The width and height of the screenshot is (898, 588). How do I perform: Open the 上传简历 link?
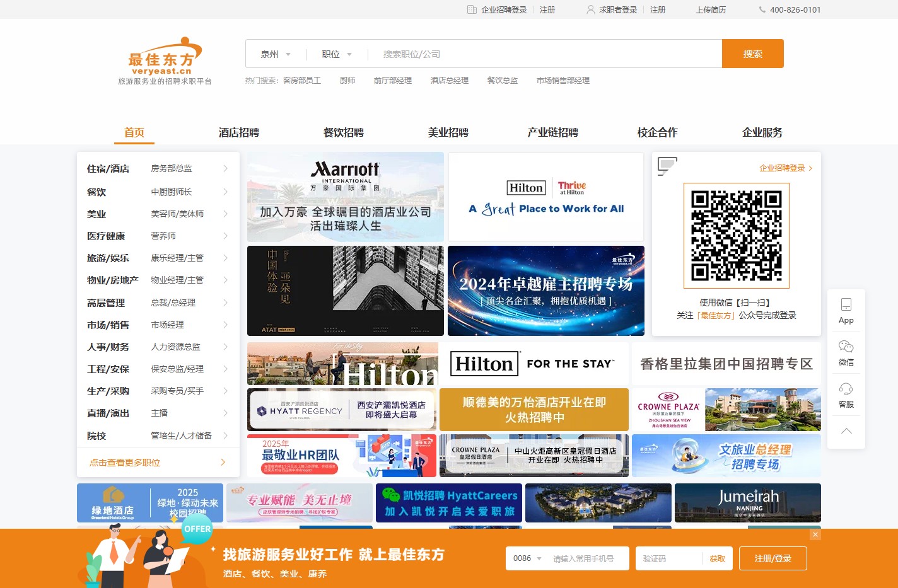pos(711,9)
